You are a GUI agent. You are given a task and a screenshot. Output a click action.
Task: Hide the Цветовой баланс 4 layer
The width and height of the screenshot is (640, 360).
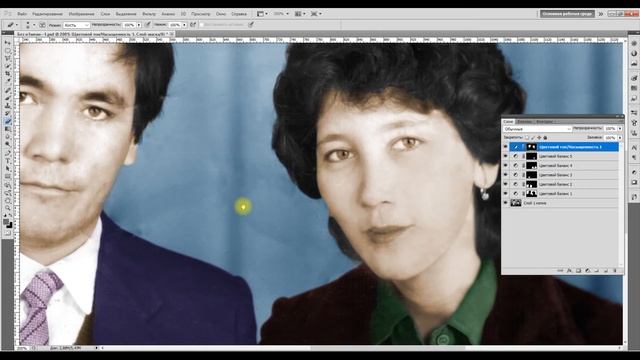[506, 166]
